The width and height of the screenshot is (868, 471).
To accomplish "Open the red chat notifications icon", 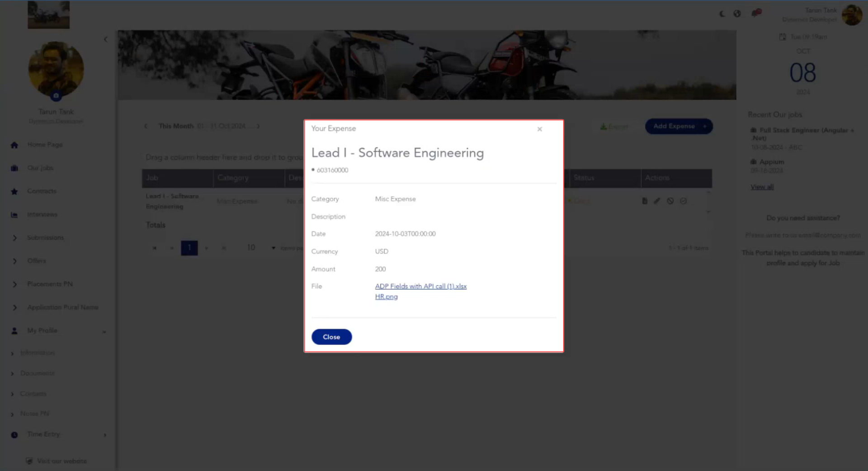I will pyautogui.click(x=756, y=13).
